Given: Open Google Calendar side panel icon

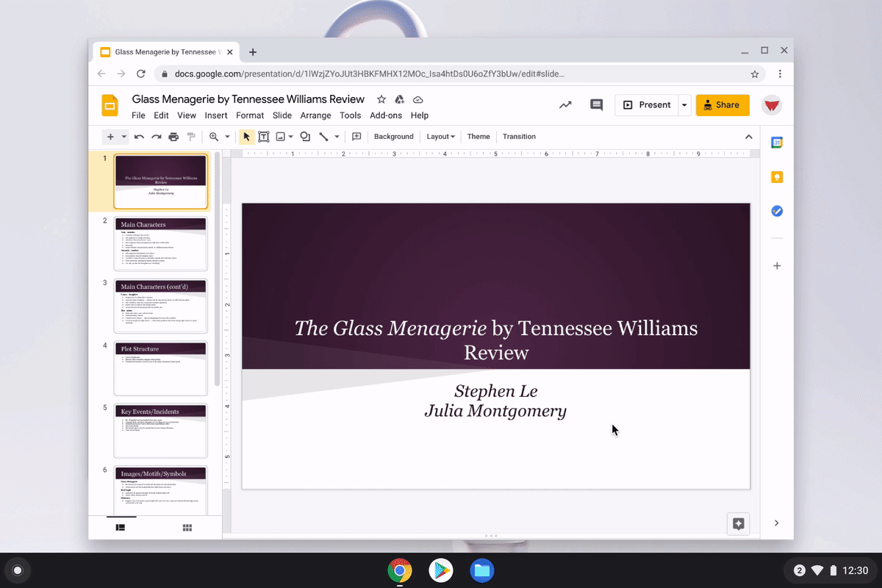Looking at the screenshot, I should pyautogui.click(x=777, y=143).
